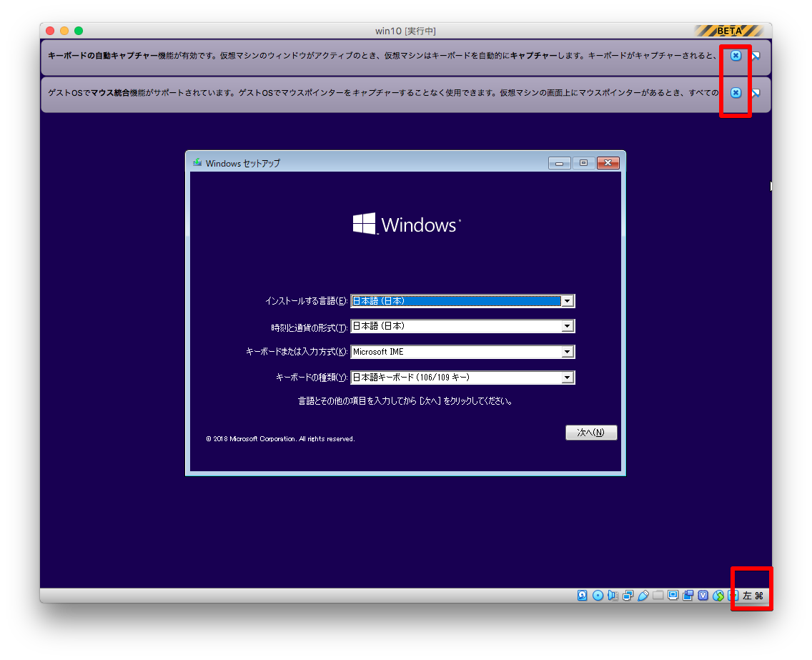
Task: Open the audio status icon
Action: tap(613, 596)
